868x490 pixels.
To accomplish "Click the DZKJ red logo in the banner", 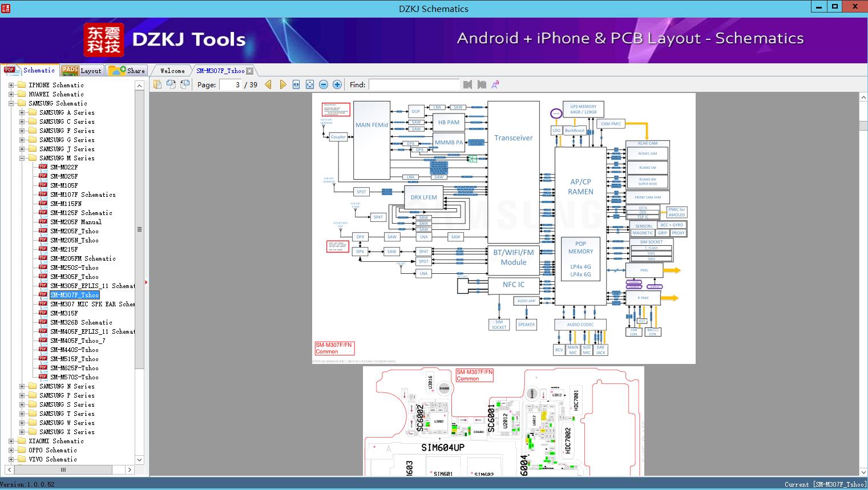I will click(104, 40).
